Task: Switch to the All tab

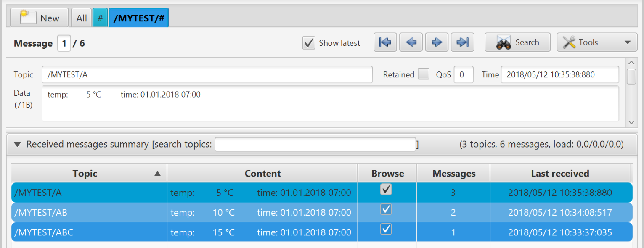Action: (81, 17)
